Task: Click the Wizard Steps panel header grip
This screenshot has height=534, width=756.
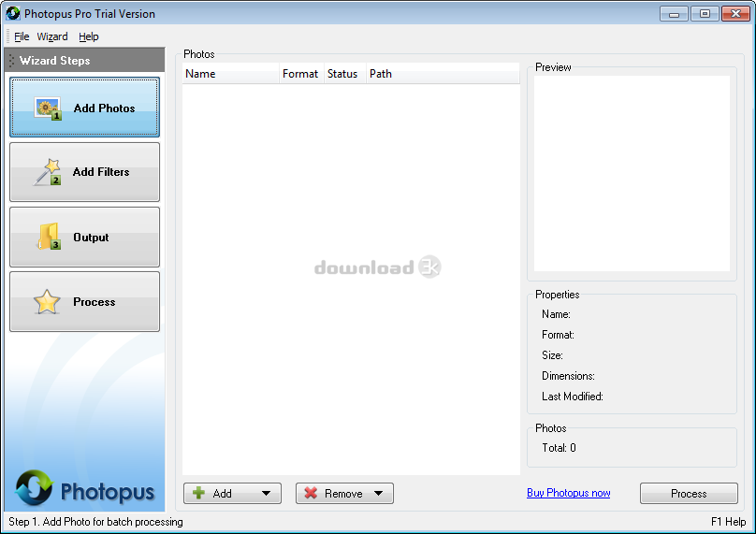Action: (11, 61)
